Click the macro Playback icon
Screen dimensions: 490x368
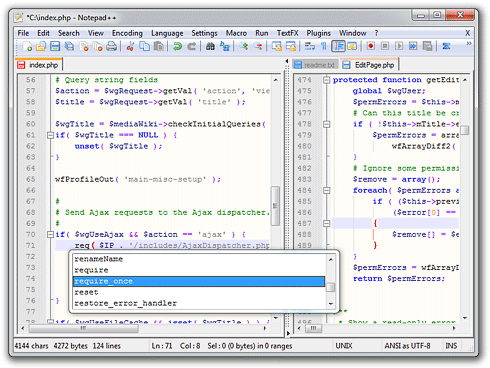399,46
